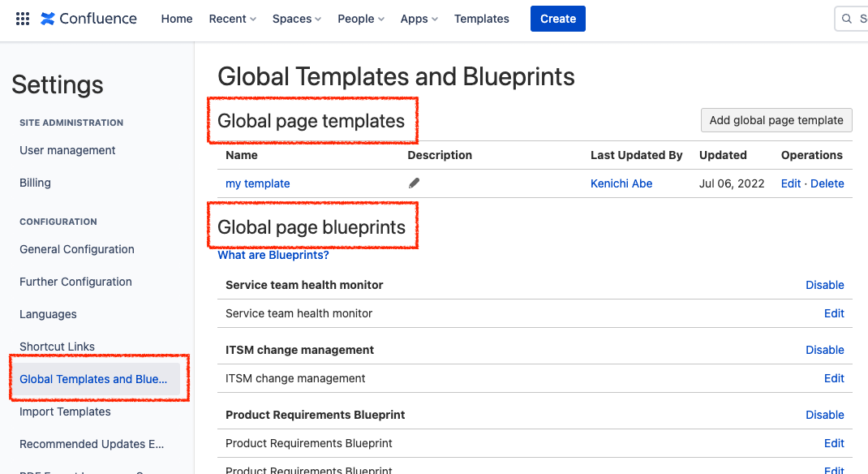Click the Confluence logo
The image size is (868, 474).
(88, 18)
